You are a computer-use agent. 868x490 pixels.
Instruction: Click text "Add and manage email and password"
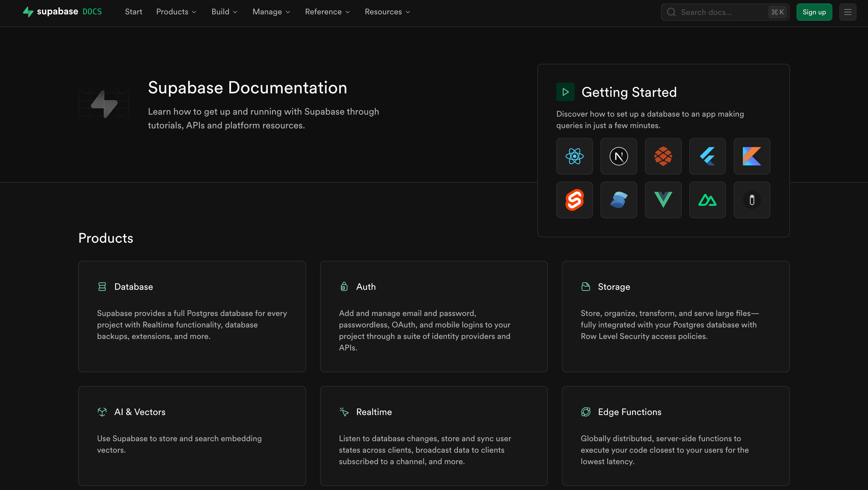click(x=407, y=313)
